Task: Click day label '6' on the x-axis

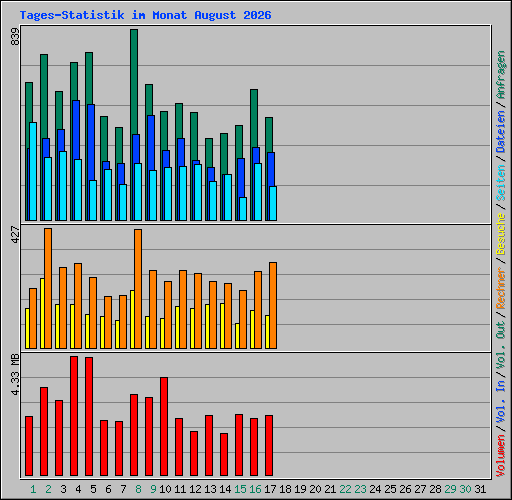Action: tap(108, 489)
